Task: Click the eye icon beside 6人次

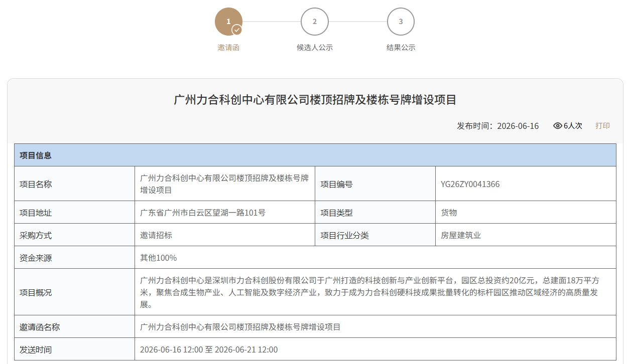Action: tap(558, 126)
